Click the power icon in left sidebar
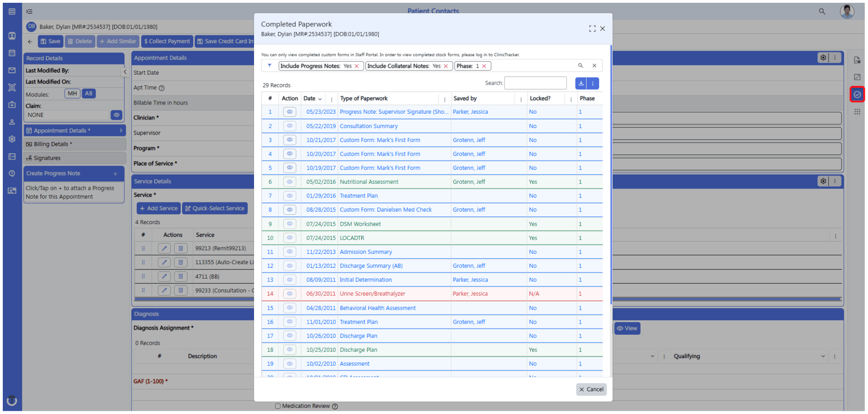The height and width of the screenshot is (414, 868). click(x=12, y=401)
